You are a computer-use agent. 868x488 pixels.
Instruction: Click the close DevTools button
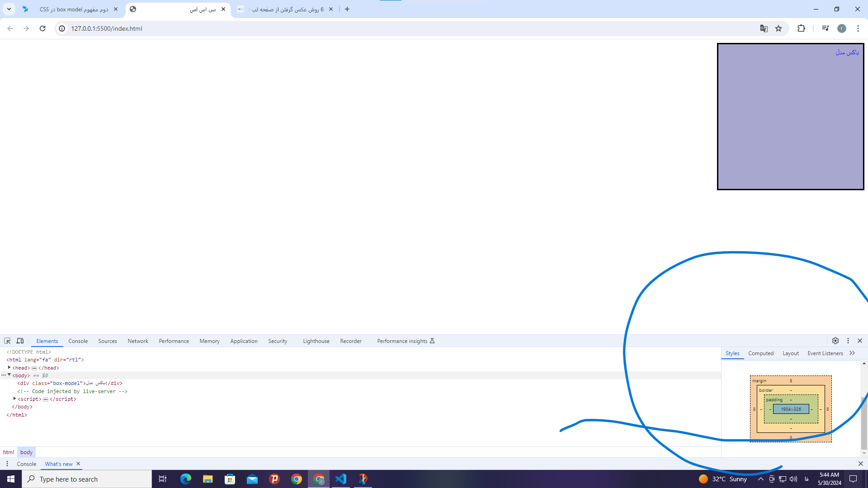pos(860,341)
